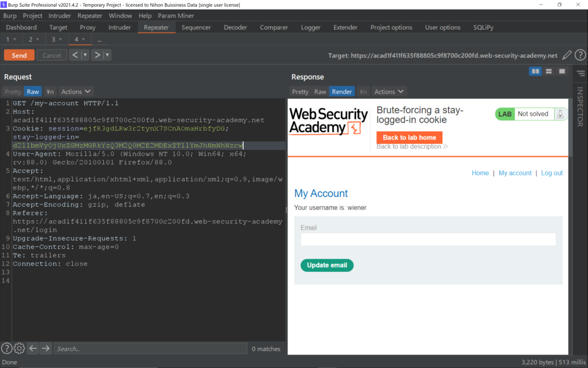Screen dimensions: 588x368
Task: Click the Log out link
Action: 552,173
